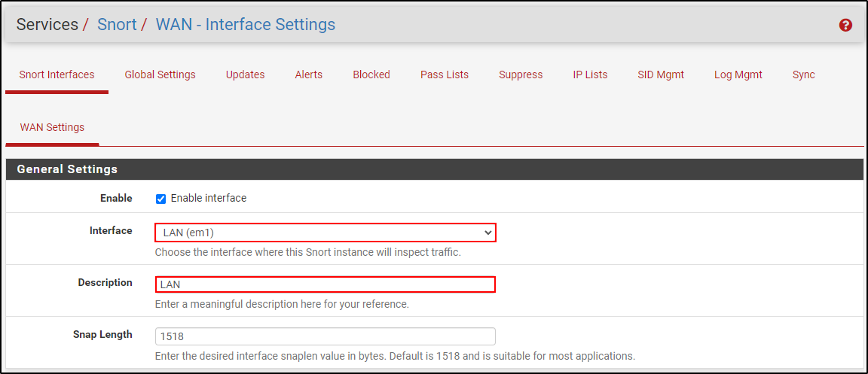Open the Log Mgmt tab
Viewport: 868px width, 374px height.
[x=738, y=74]
